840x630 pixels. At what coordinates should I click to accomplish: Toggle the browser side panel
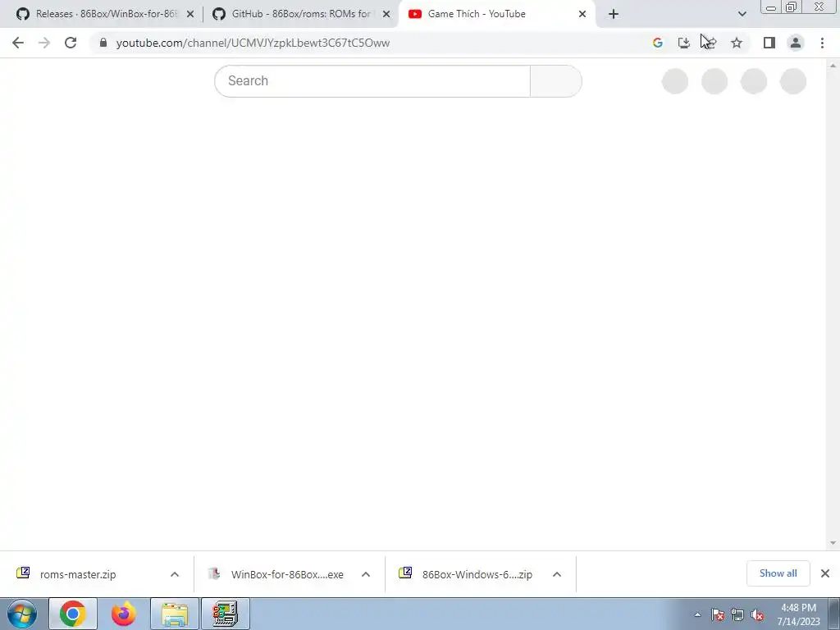[769, 43]
